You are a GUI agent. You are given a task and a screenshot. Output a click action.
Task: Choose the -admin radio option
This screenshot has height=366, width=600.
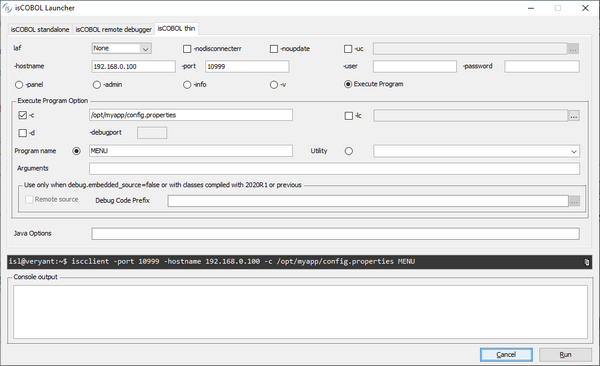pos(97,85)
